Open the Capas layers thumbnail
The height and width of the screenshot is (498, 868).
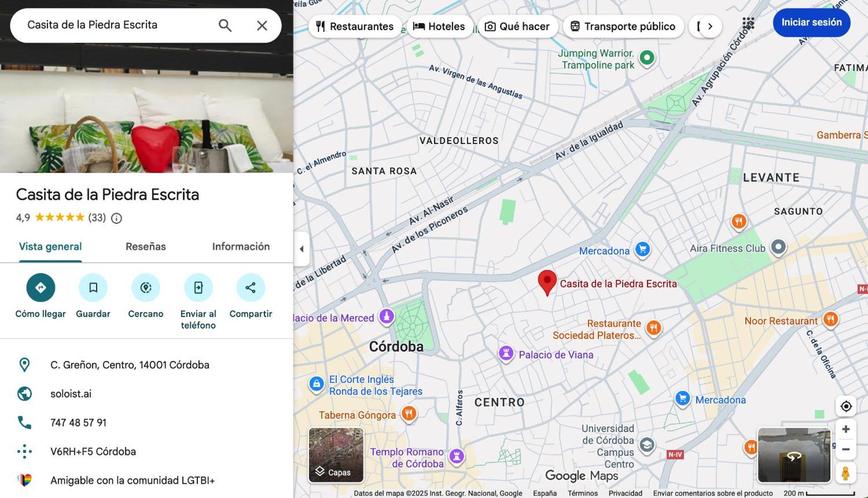[336, 455]
